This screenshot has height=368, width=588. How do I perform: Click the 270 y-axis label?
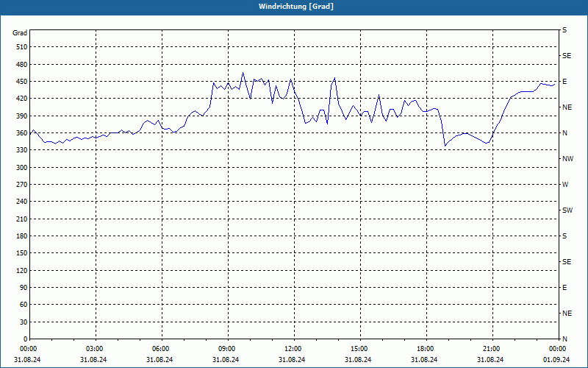[22, 185]
